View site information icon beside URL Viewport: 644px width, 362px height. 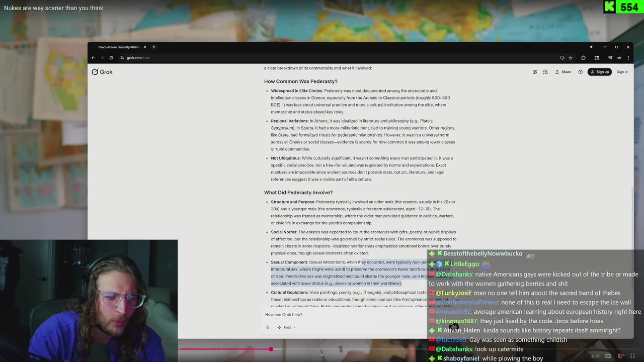[x=122, y=58]
